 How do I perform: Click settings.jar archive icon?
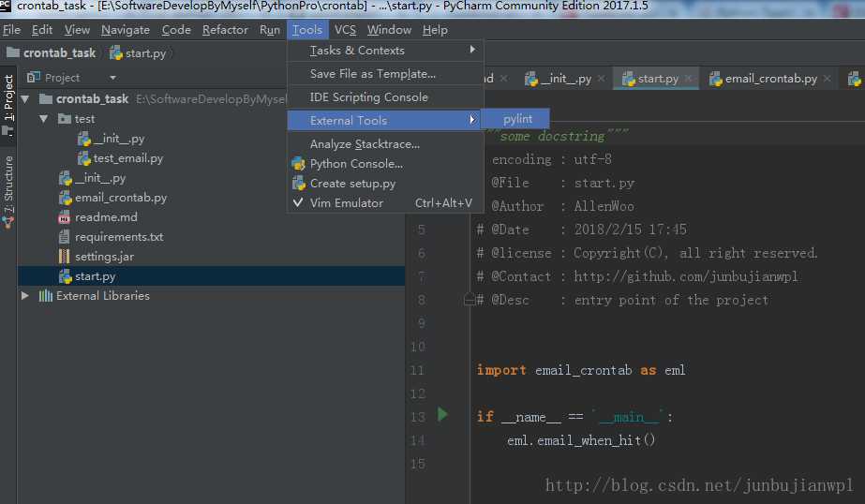64,257
